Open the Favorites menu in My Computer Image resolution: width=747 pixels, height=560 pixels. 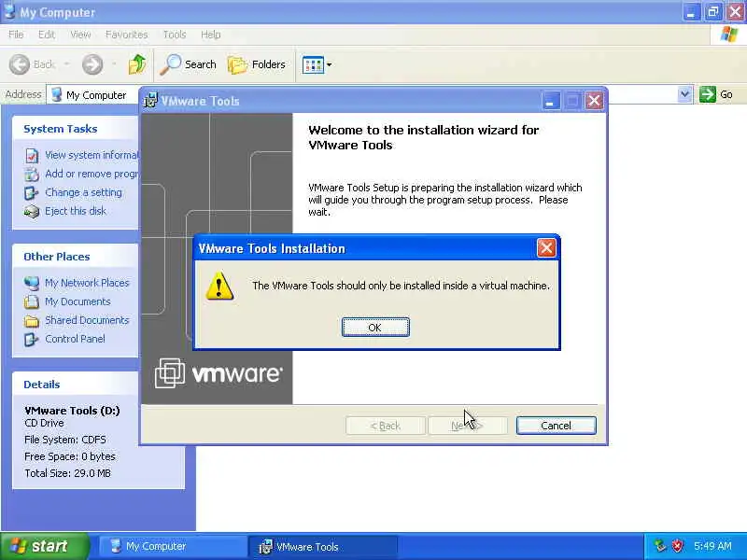tap(126, 35)
